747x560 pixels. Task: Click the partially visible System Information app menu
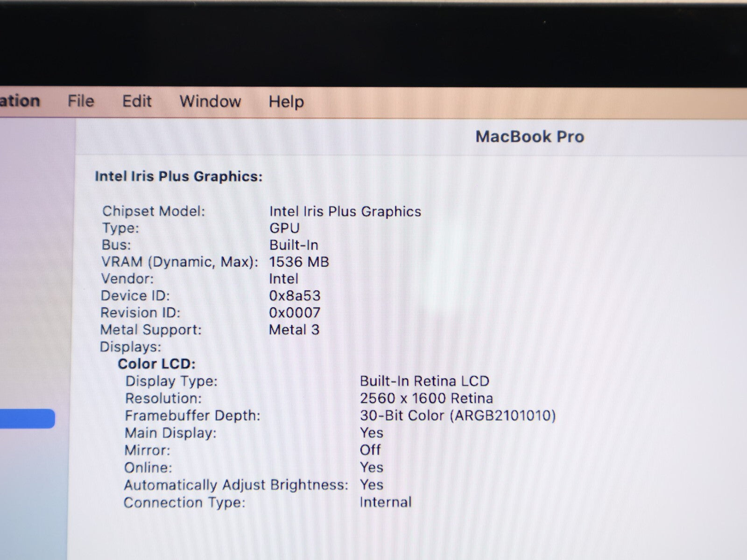click(x=20, y=101)
